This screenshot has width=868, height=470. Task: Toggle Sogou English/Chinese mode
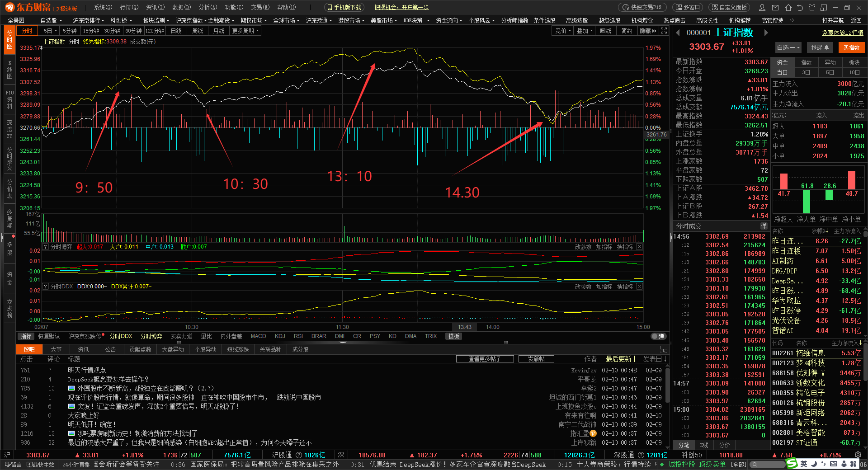coord(804,464)
